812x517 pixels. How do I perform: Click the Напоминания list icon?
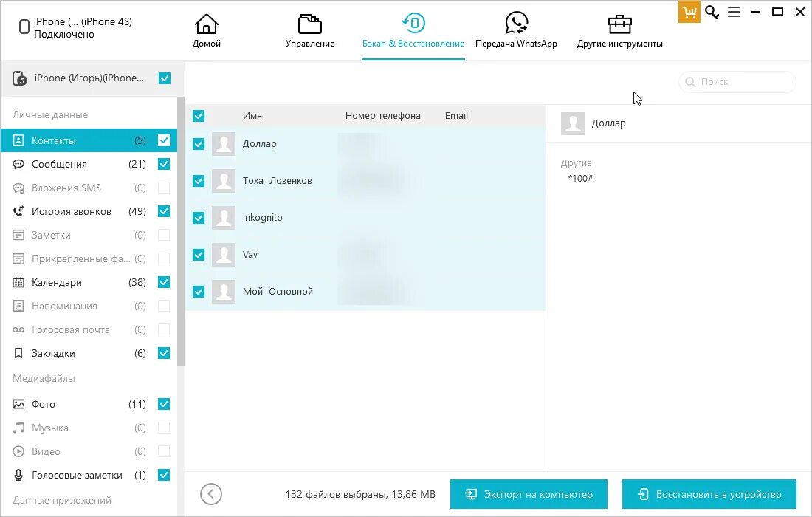(18, 307)
